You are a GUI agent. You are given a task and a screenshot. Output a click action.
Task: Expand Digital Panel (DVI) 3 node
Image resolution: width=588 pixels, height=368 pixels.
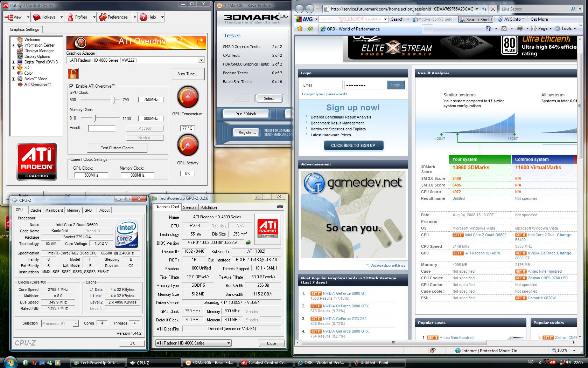[14, 62]
